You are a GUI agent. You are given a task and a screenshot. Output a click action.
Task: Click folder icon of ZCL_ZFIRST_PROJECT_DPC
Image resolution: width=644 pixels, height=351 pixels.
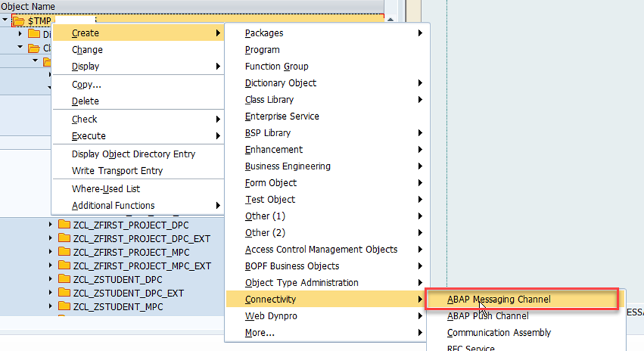click(x=64, y=224)
